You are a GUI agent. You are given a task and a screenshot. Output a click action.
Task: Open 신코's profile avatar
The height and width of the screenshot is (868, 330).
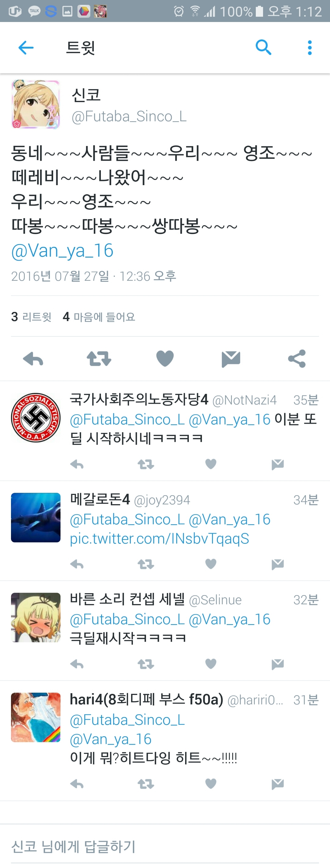(x=36, y=104)
